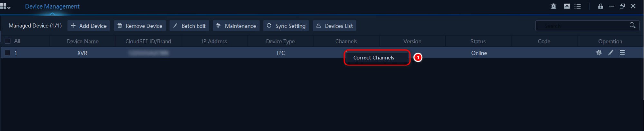Open the Maintenance button
The image size is (644, 131).
[236, 26]
